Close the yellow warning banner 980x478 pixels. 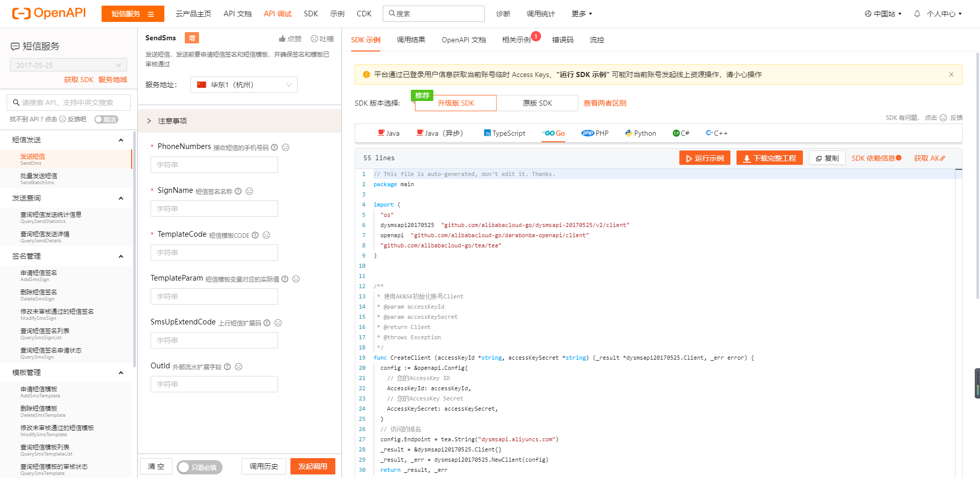[x=951, y=74]
